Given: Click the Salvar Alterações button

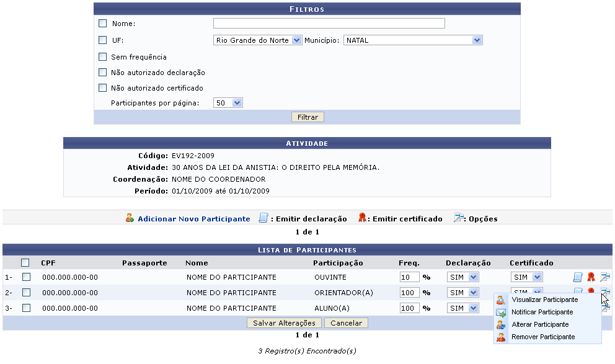Looking at the screenshot, I should [285, 323].
